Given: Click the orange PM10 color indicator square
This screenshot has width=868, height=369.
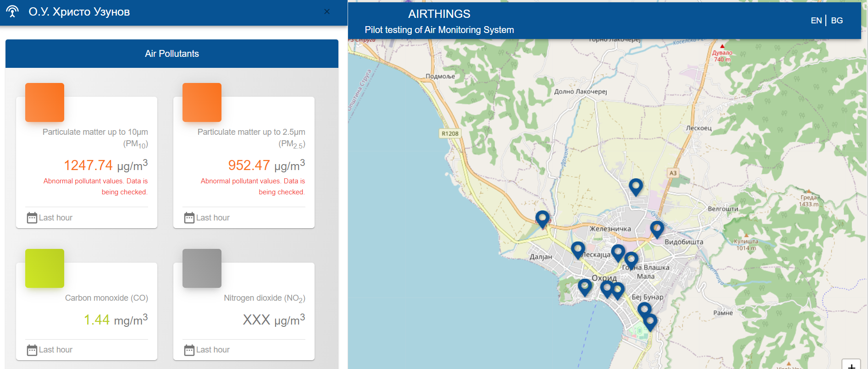Looking at the screenshot, I should pyautogui.click(x=44, y=102).
